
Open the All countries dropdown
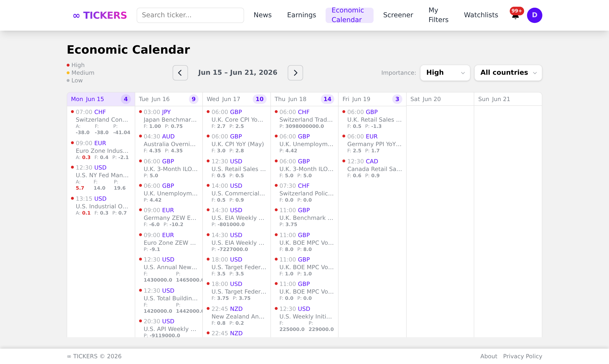508,73
